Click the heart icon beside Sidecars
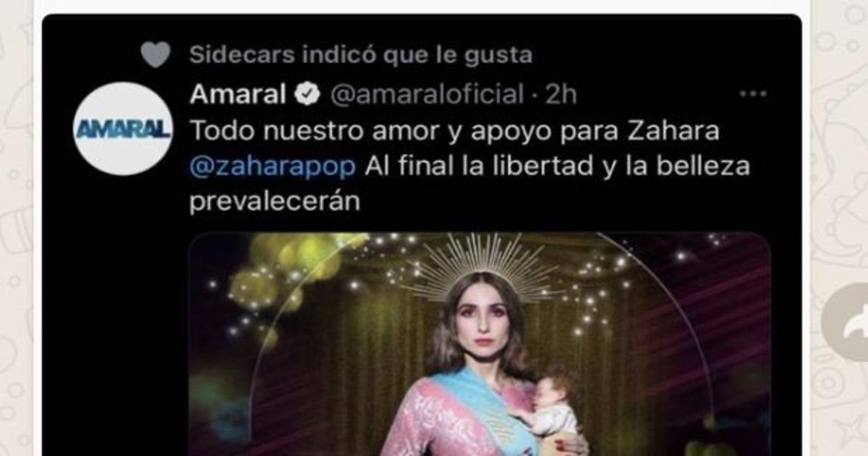 pos(156,54)
